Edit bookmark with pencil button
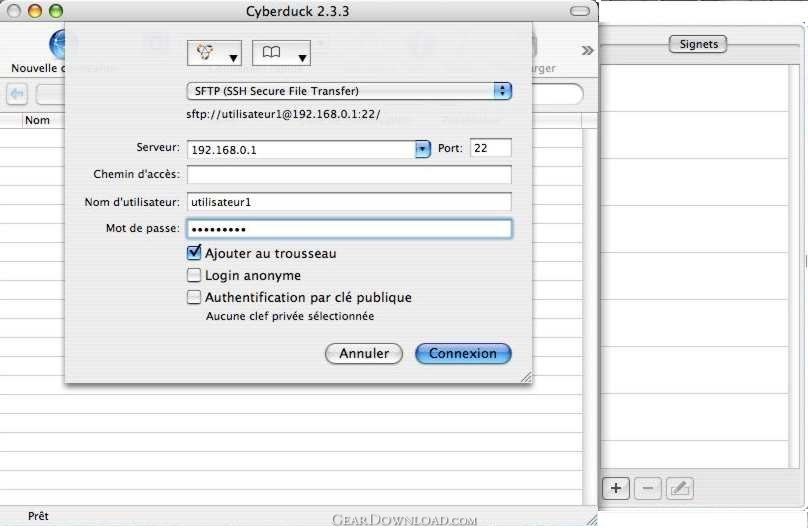The height and width of the screenshot is (528, 808). (x=680, y=488)
